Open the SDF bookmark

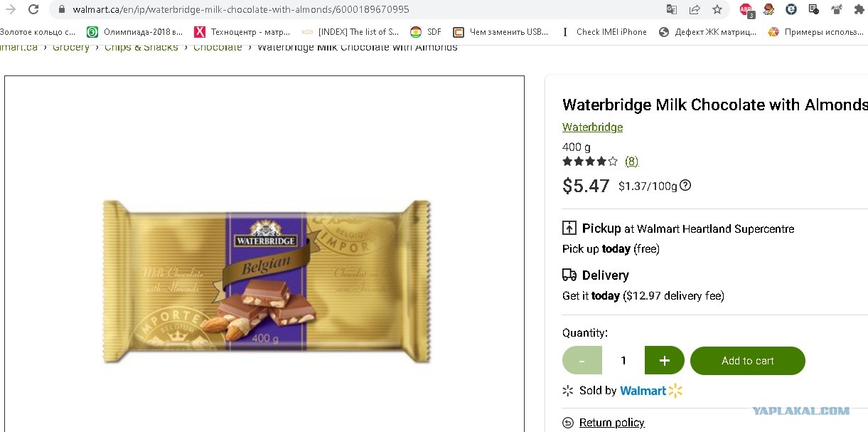[426, 32]
